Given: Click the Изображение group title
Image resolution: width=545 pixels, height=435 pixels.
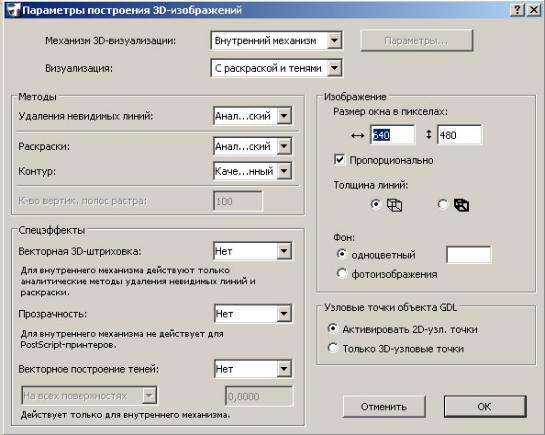Looking at the screenshot, I should tap(355, 97).
